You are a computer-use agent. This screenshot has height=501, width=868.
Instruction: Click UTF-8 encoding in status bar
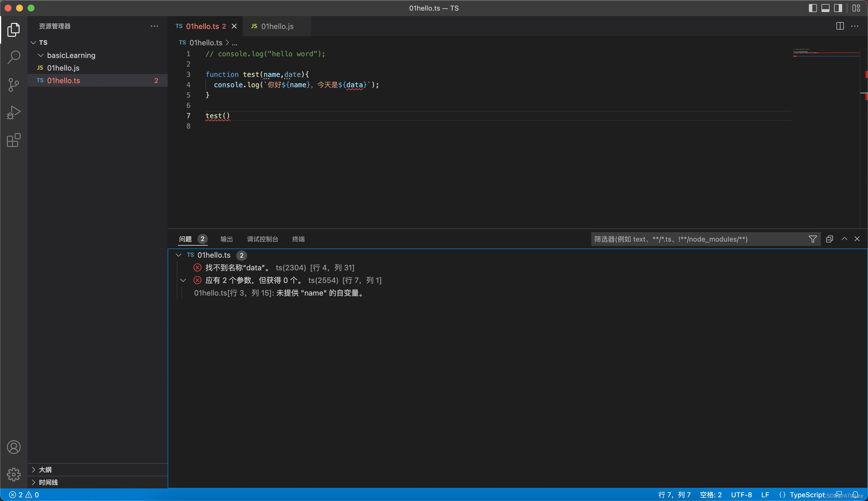pos(741,495)
